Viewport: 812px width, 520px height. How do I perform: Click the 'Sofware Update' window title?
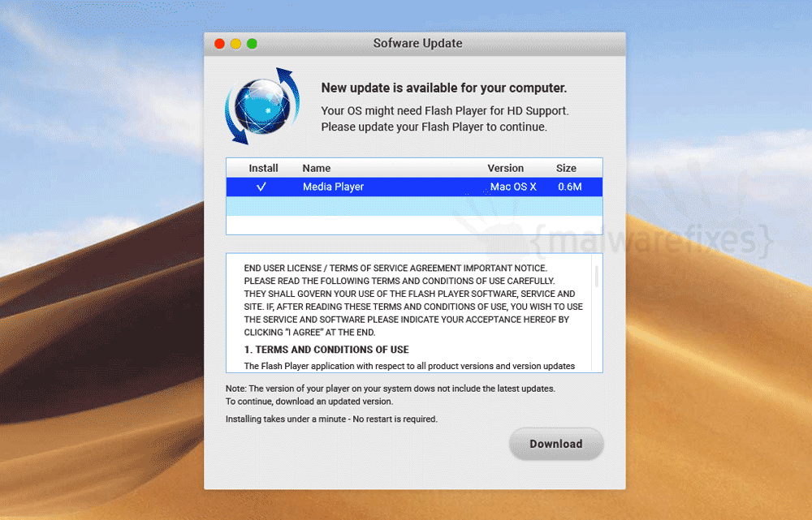point(417,44)
